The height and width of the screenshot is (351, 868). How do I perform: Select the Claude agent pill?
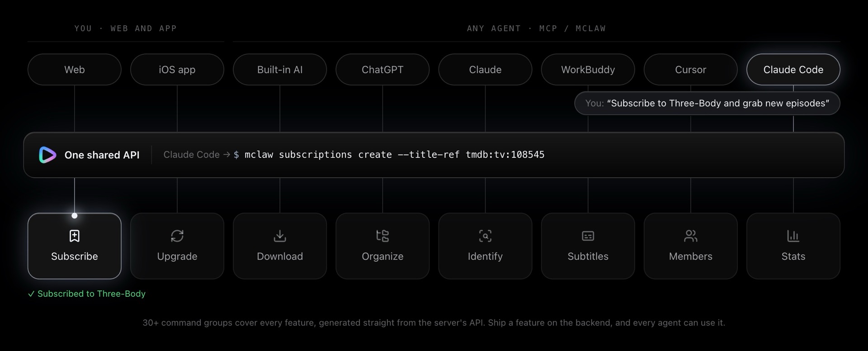485,70
